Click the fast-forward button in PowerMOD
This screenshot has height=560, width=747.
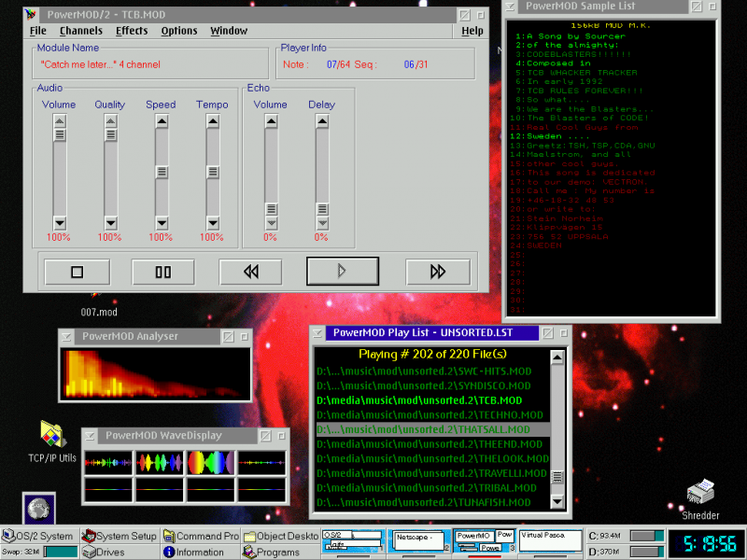[438, 272]
